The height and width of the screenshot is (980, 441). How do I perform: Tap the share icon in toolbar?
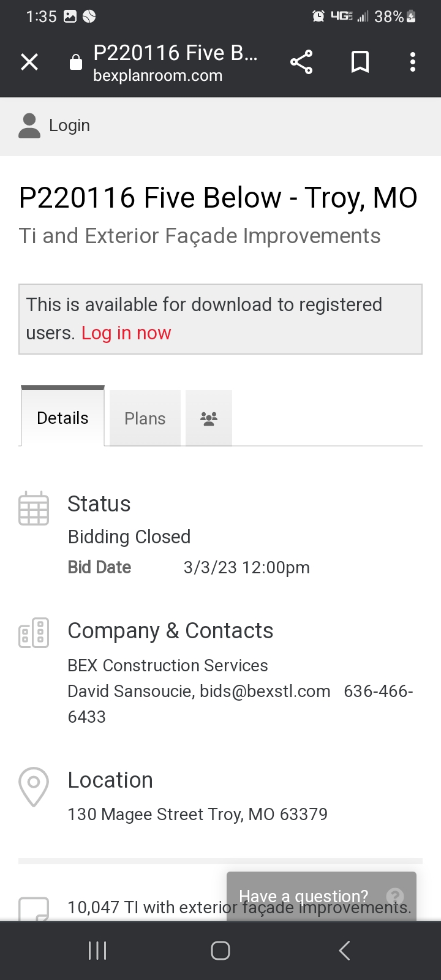301,62
